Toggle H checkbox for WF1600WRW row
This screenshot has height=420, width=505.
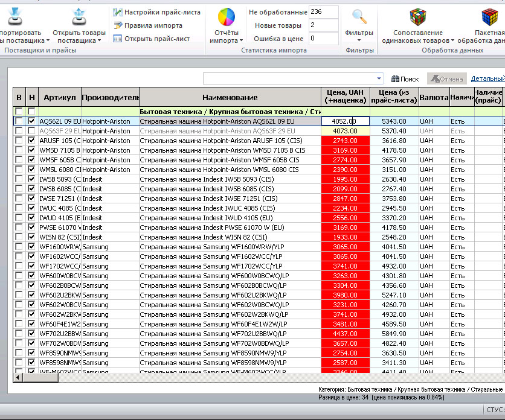click(x=31, y=247)
